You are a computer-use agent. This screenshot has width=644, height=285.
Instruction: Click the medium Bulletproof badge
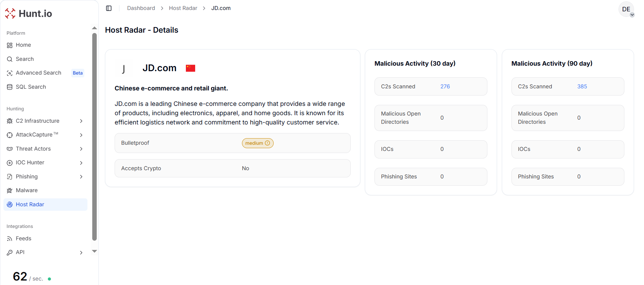tap(257, 143)
